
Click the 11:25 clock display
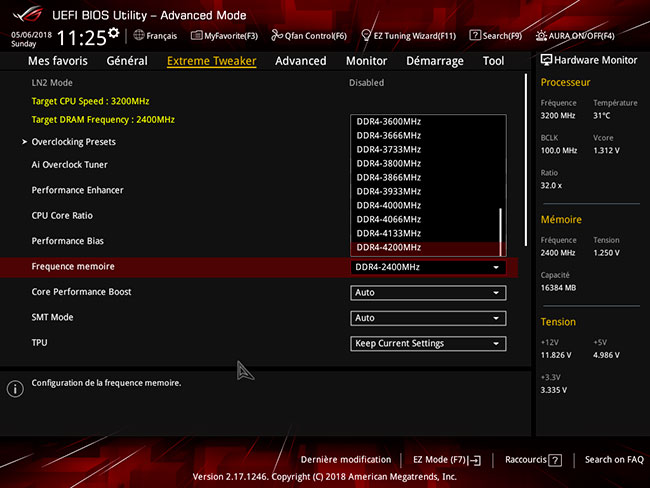[x=82, y=38]
